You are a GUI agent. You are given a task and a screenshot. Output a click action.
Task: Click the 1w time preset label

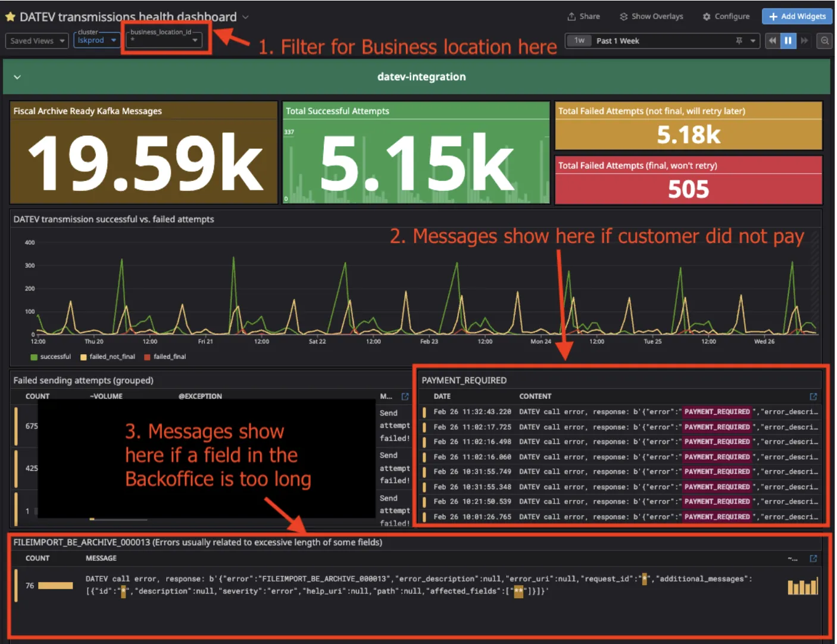[578, 40]
